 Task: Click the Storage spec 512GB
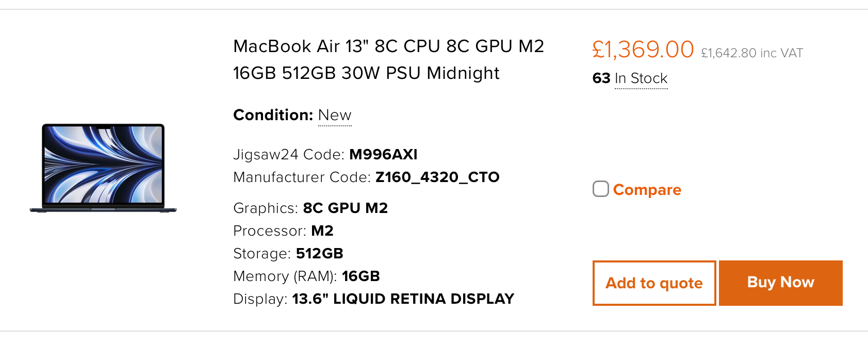point(319,254)
